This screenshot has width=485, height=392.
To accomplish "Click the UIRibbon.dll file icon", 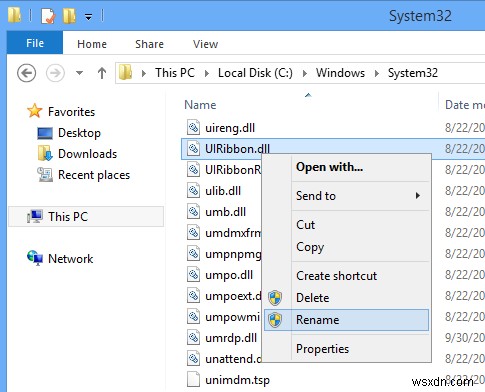I will [x=193, y=148].
